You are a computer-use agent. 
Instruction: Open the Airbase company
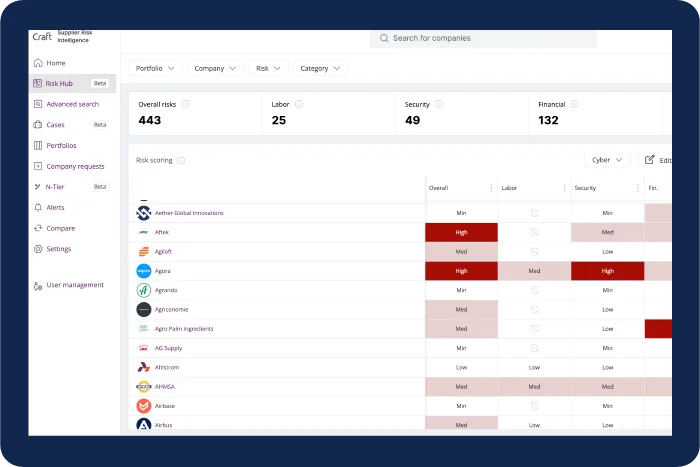point(165,406)
